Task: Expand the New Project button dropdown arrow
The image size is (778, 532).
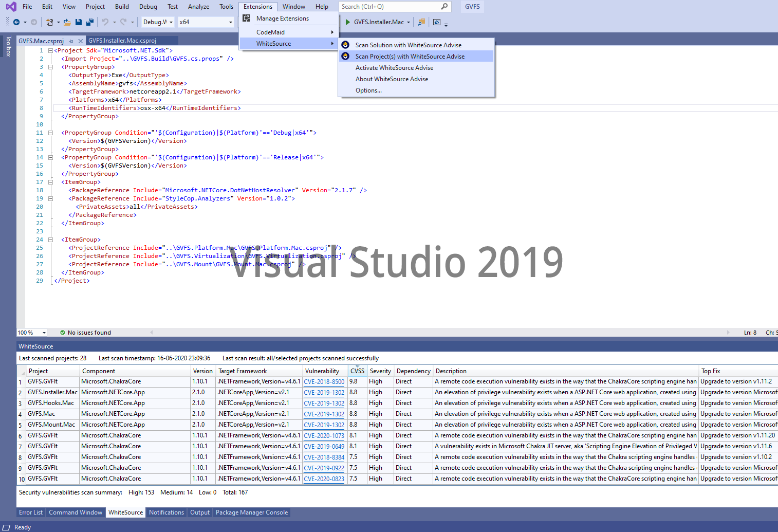Action: [x=58, y=22]
